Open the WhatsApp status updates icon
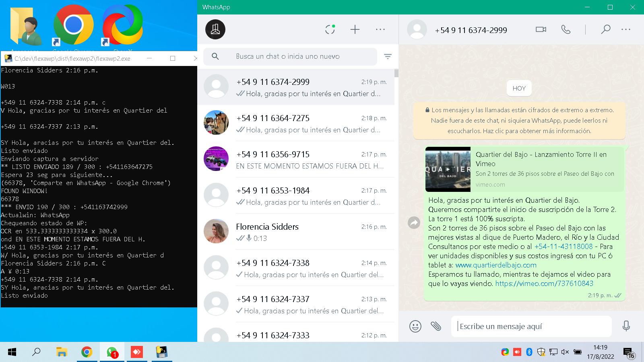 [x=330, y=29]
